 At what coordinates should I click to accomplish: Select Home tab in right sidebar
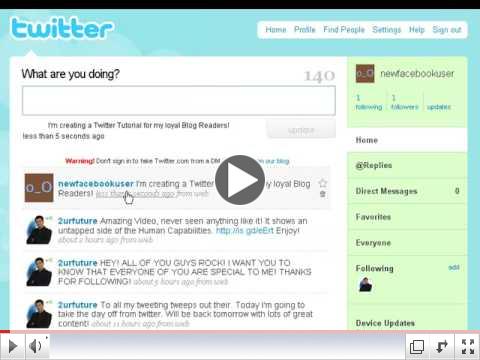point(407,140)
